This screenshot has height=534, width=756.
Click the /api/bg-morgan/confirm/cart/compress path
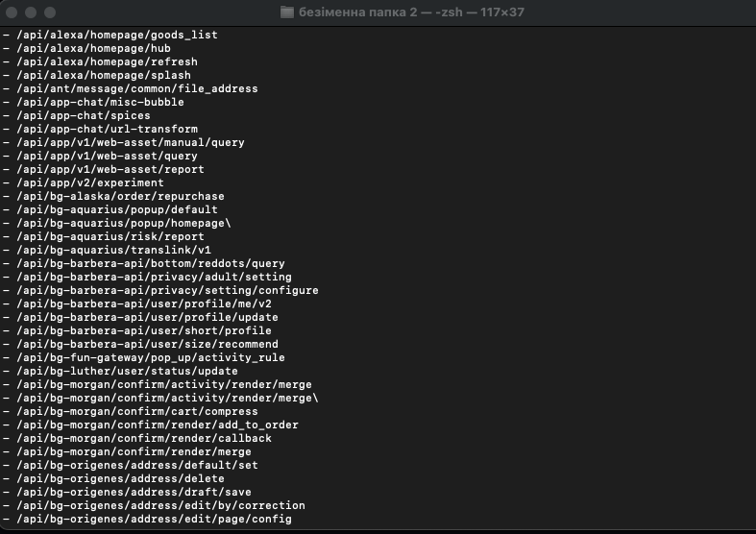[137, 412]
